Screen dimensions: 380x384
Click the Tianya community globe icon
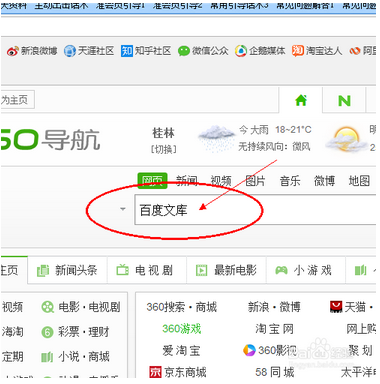(x=70, y=51)
